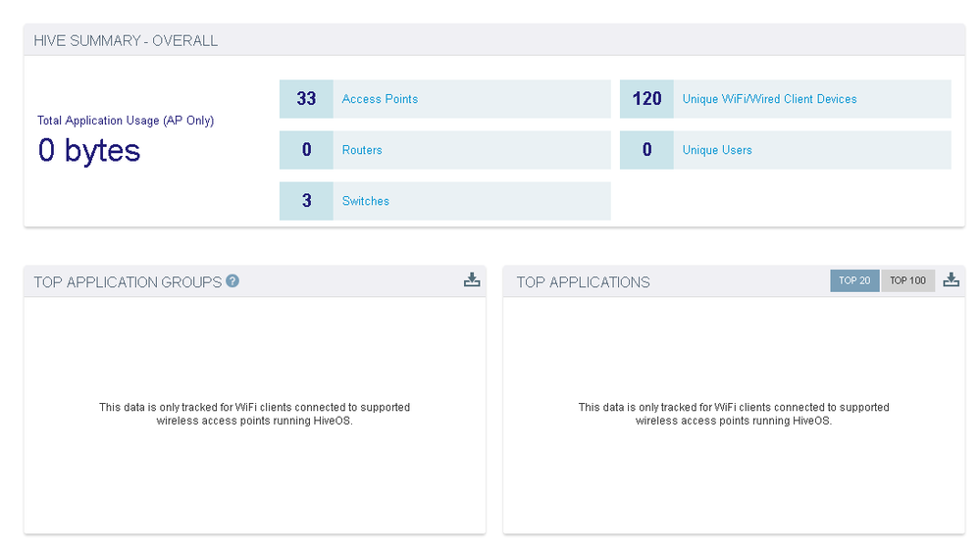Click the 0 count tile beside Routers
This screenshot has height=549, width=980.
(306, 150)
